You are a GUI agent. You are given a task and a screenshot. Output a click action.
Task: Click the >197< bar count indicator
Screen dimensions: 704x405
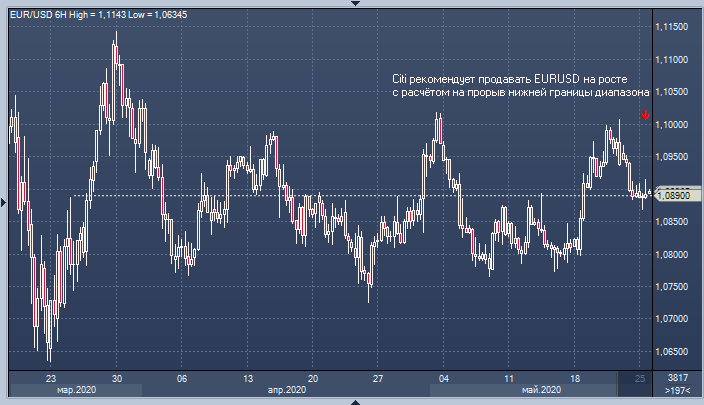click(677, 390)
